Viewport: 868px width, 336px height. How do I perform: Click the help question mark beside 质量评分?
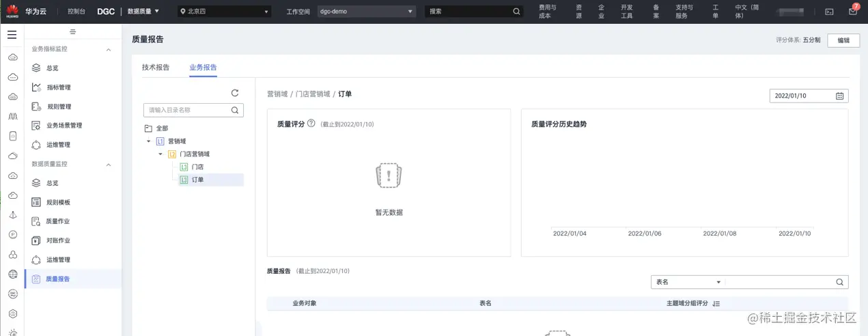pos(311,124)
